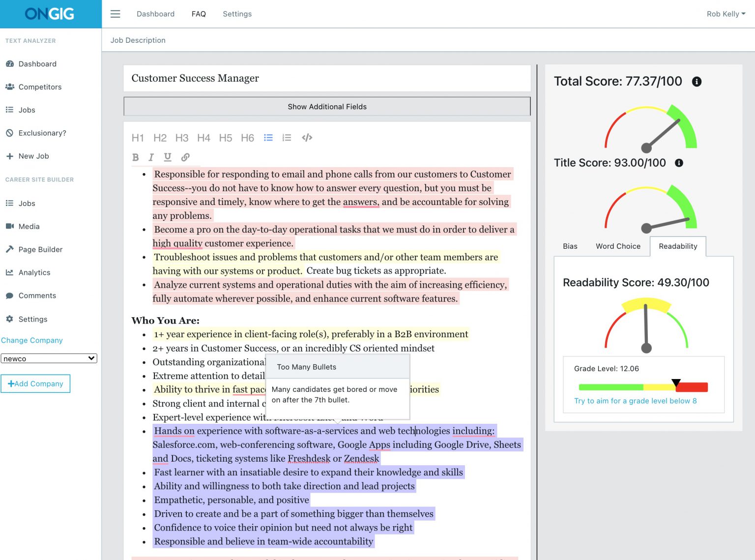Apply bold formatting in the editor
The width and height of the screenshot is (755, 560).
pyautogui.click(x=136, y=157)
